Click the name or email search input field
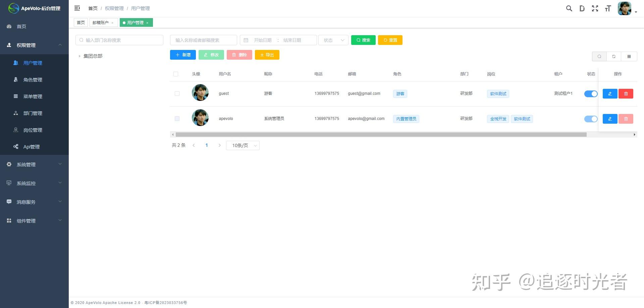Image resolution: width=644 pixels, height=308 pixels. click(x=204, y=40)
